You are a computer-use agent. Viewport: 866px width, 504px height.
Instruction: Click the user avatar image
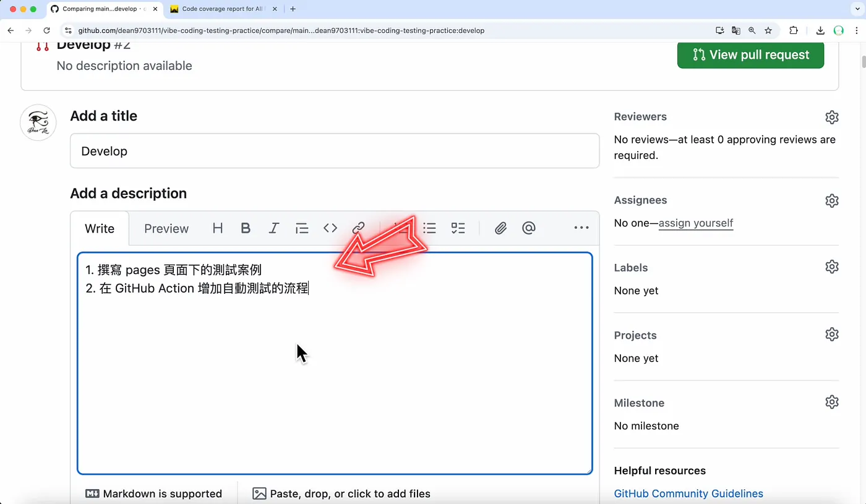[38, 122]
